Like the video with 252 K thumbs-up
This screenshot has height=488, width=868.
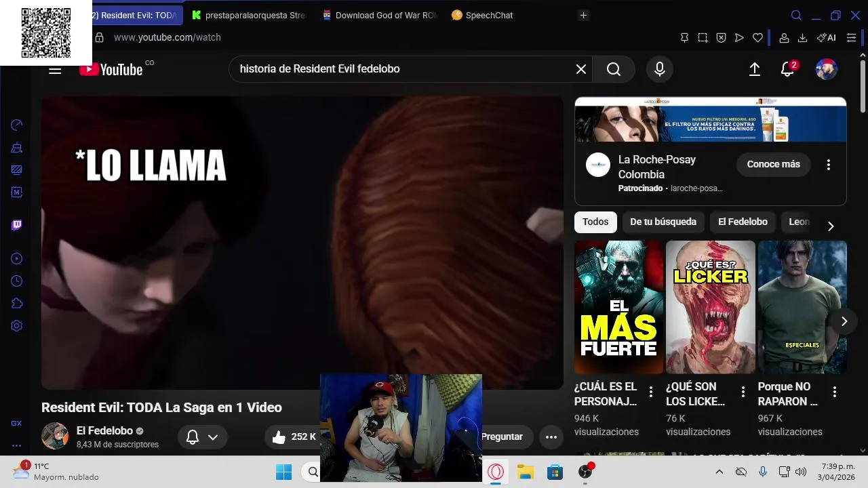pos(293,437)
